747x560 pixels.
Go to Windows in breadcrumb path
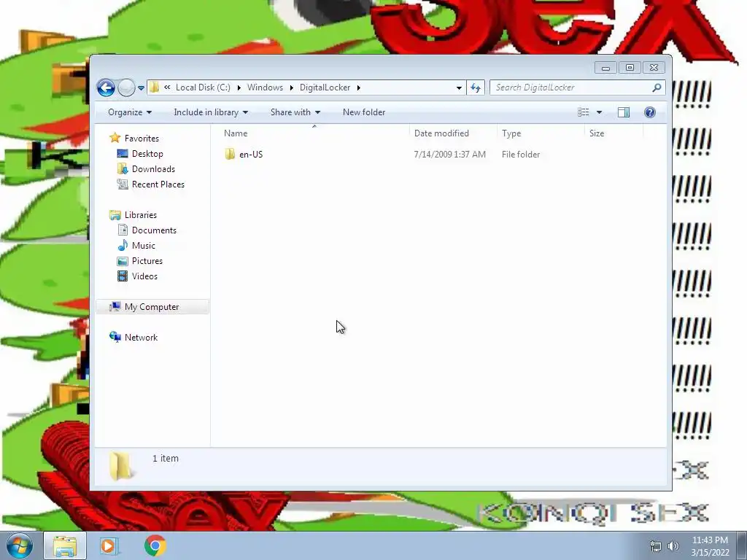(265, 87)
